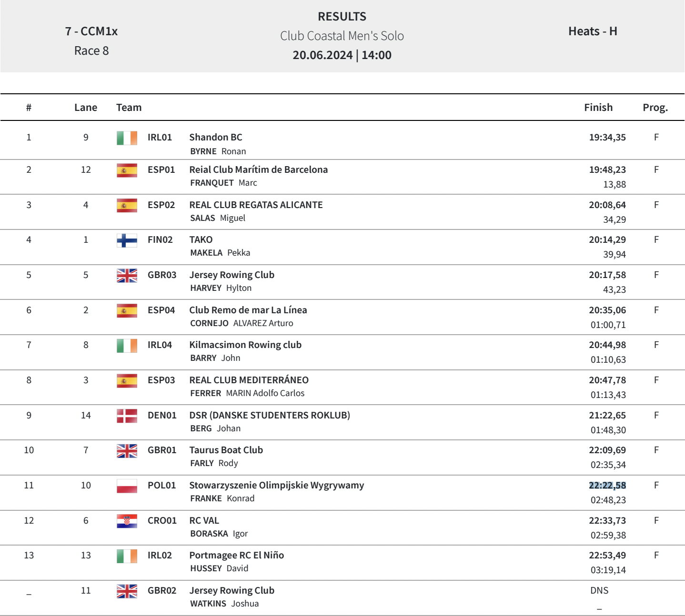The width and height of the screenshot is (685, 616).
Task: Click the Finnish flag beside FIN02
Action: coord(127,240)
